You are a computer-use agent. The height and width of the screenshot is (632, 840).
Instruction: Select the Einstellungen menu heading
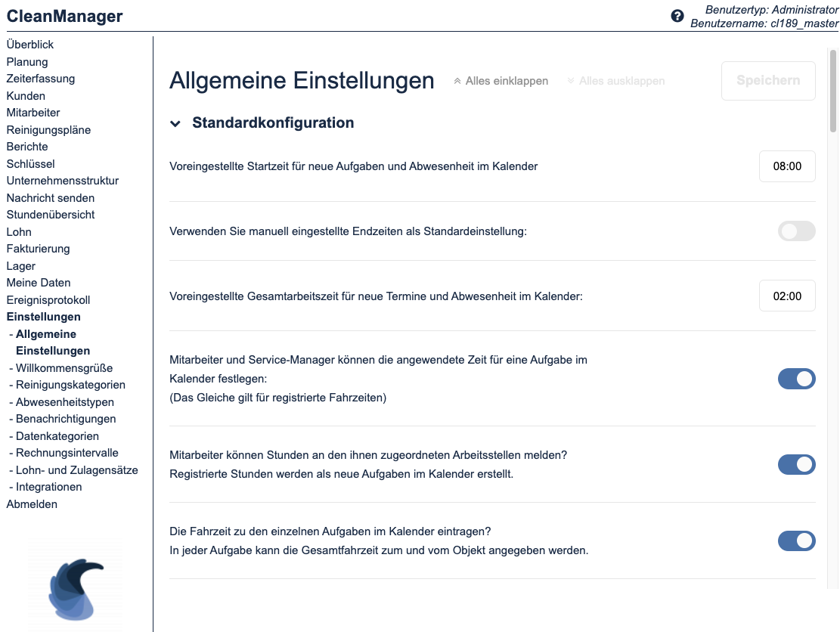(x=43, y=317)
